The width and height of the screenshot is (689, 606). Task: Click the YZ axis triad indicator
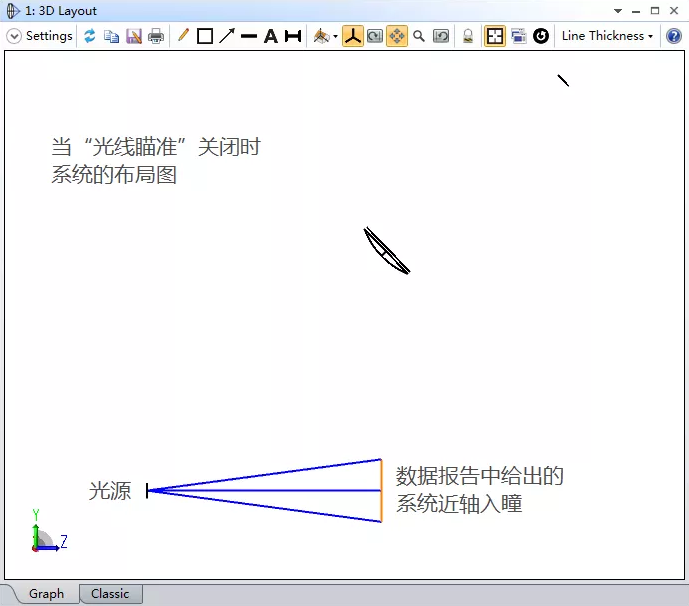(x=48, y=532)
